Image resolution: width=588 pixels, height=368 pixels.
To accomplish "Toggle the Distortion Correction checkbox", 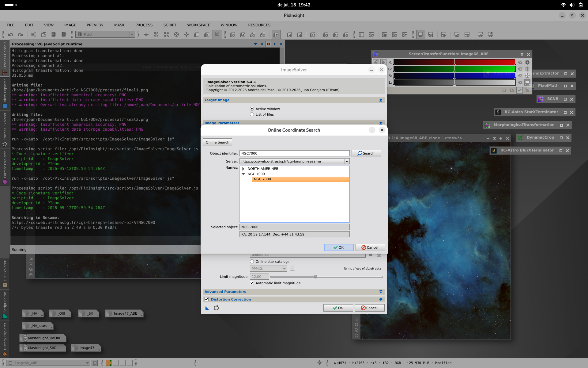I will tap(207, 299).
